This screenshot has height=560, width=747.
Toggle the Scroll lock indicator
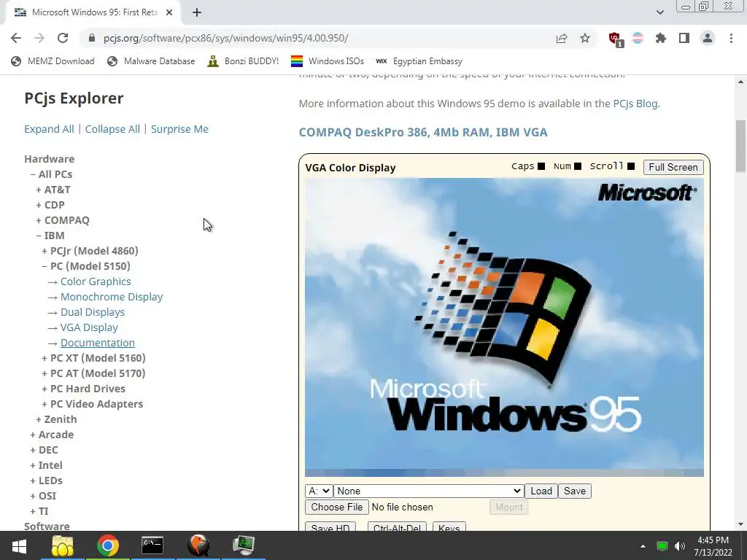point(631,166)
